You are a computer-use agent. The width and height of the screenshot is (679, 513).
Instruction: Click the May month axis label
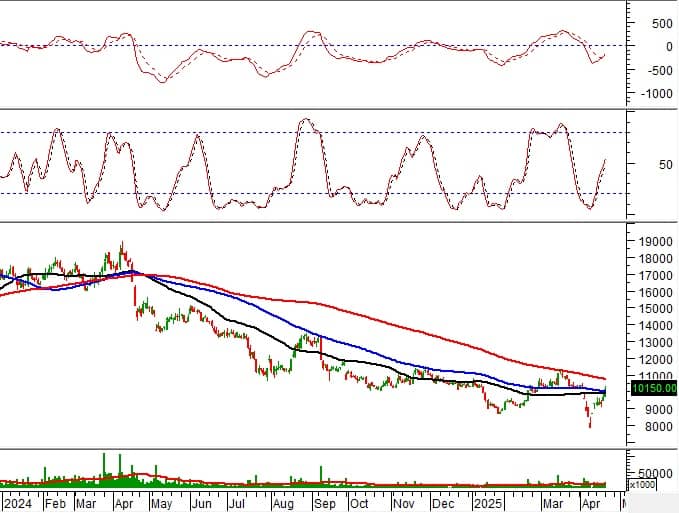tap(162, 503)
